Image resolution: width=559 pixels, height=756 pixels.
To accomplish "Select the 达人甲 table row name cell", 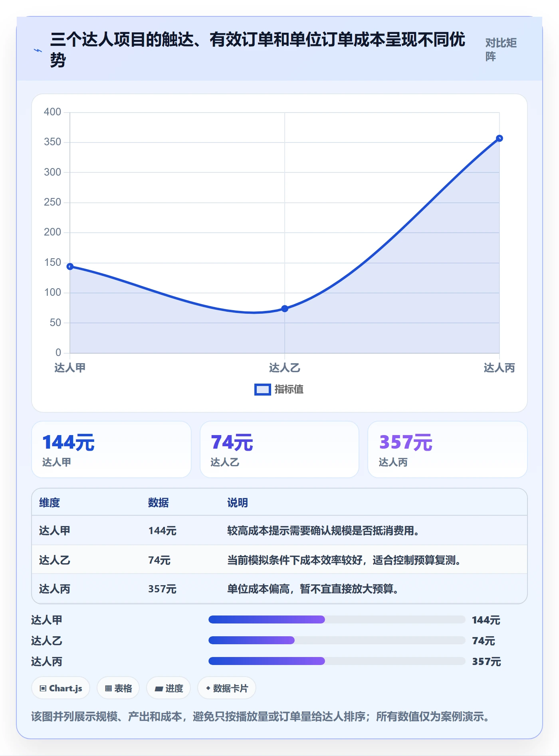I will 55,530.
